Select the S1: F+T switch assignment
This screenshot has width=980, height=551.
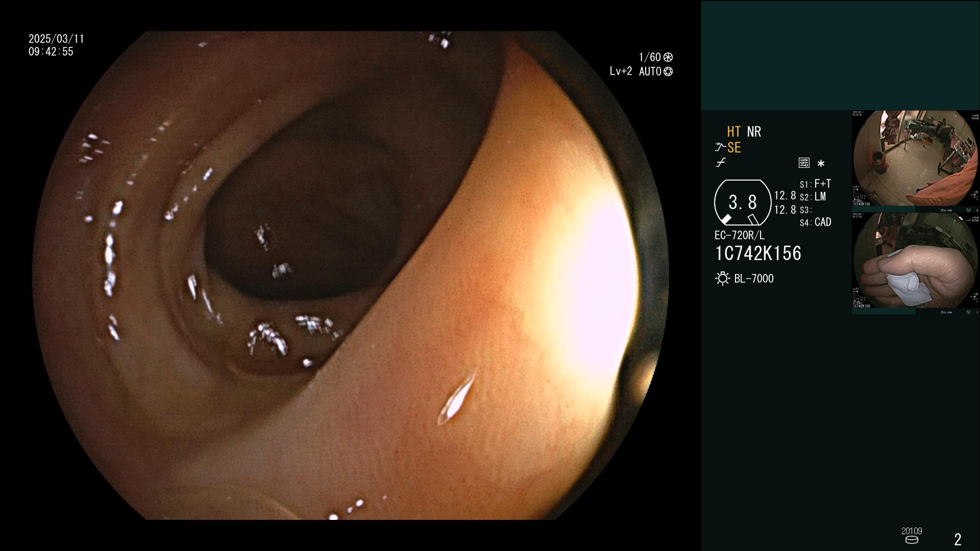click(816, 184)
